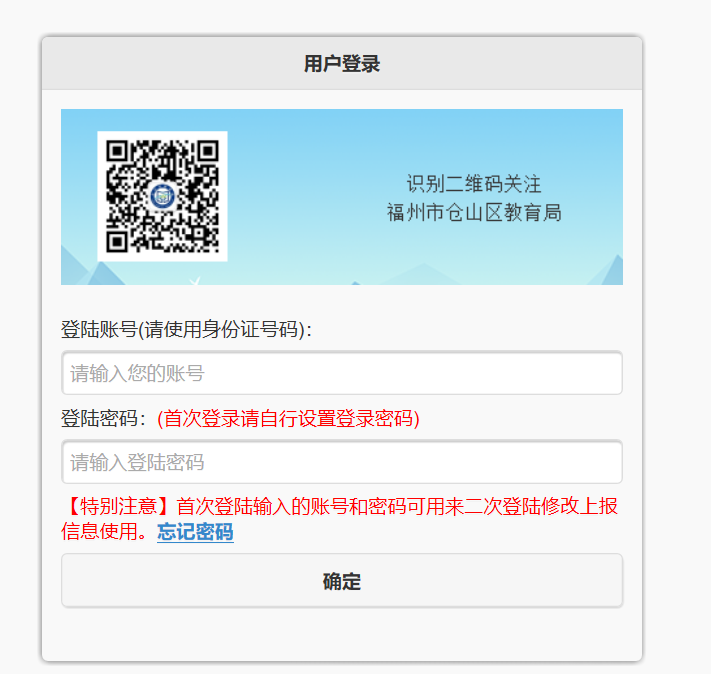Click the red 首次登录请自行设置登录密码 hint
The image size is (711, 674).
[288, 418]
